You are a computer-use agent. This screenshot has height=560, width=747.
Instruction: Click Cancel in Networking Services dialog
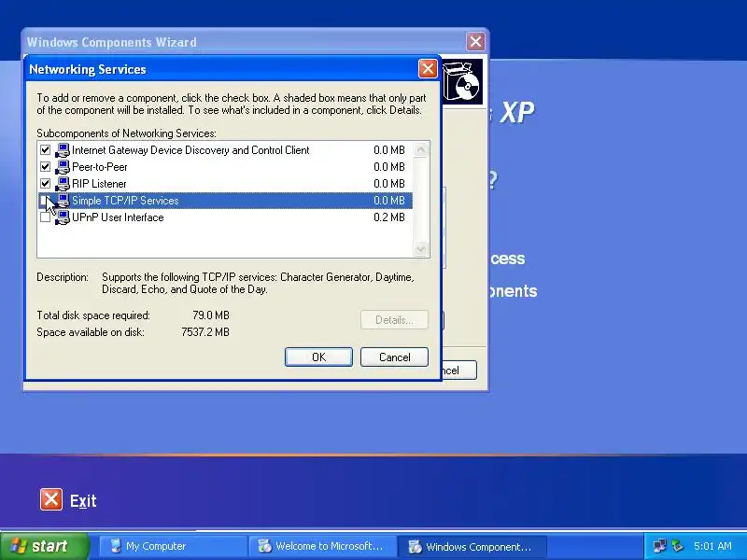coord(394,357)
